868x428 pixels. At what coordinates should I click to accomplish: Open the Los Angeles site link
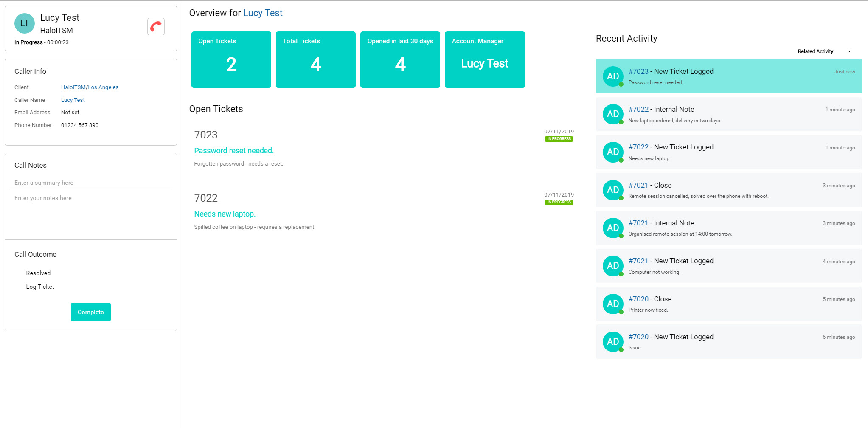103,87
